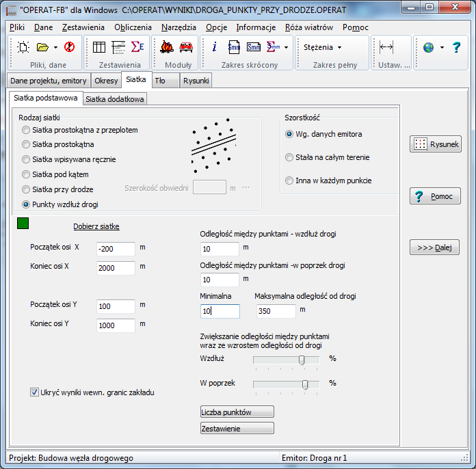Open the fire emitter module icon

[166, 47]
